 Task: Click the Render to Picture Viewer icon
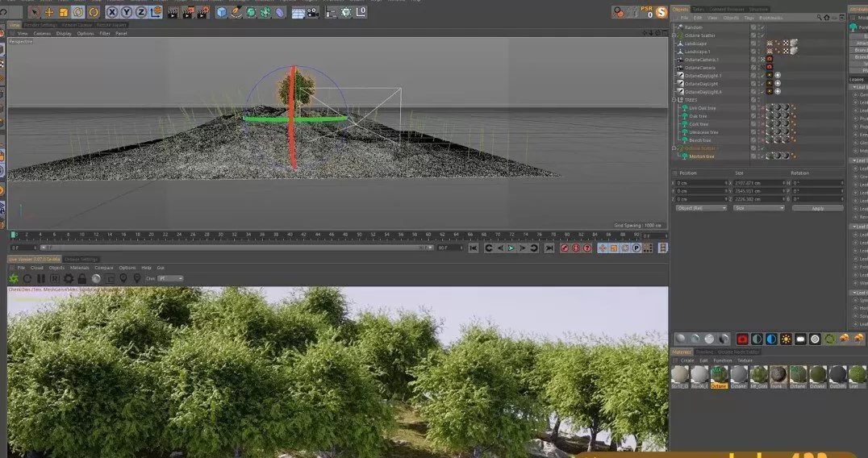tap(189, 12)
